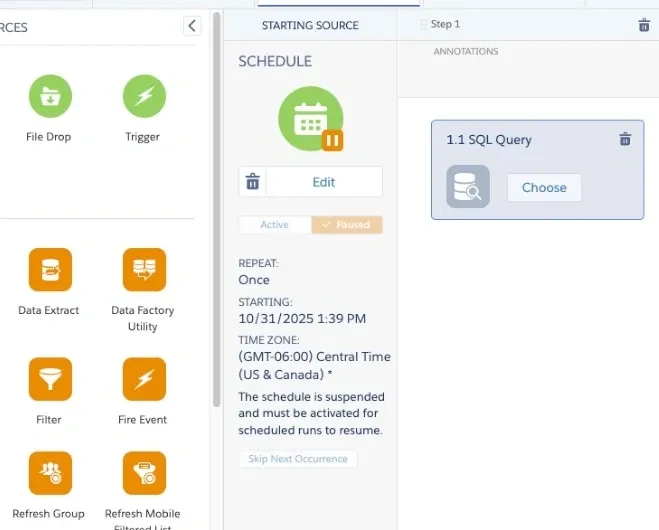Click the Annotations label
Viewport: 659px width, 530px height.
[466, 52]
